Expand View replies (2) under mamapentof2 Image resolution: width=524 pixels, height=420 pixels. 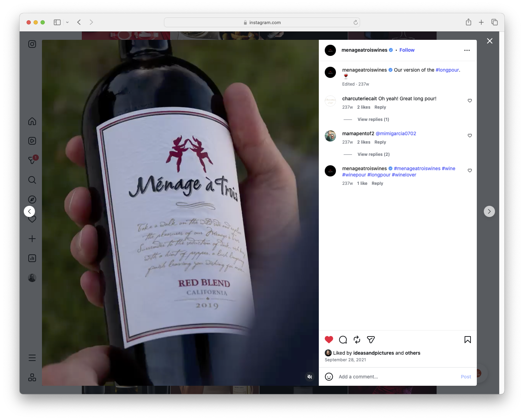[373, 154]
